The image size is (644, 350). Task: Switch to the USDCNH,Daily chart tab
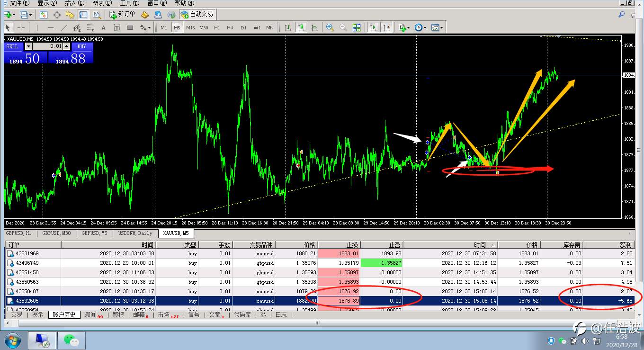135,233
